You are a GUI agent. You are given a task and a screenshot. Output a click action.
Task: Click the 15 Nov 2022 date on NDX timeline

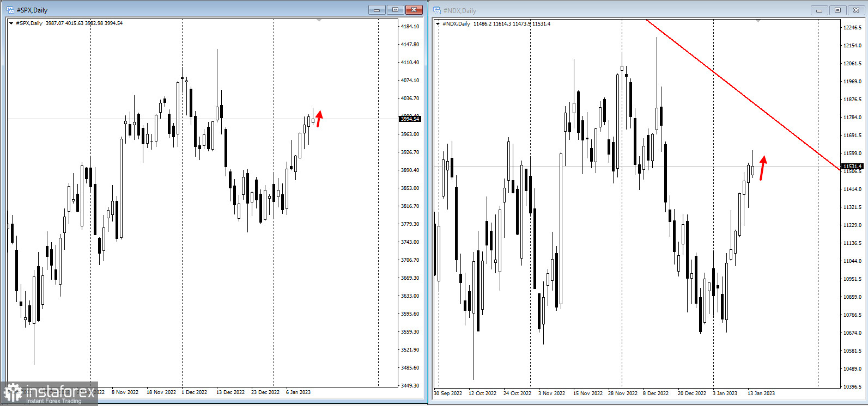588,393
